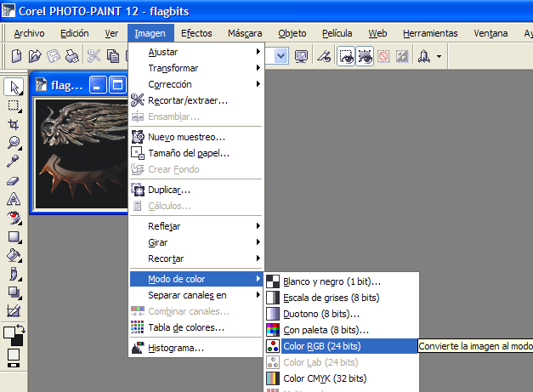Click the paint color swatch
This screenshot has width=533, height=392.
pos(9,332)
